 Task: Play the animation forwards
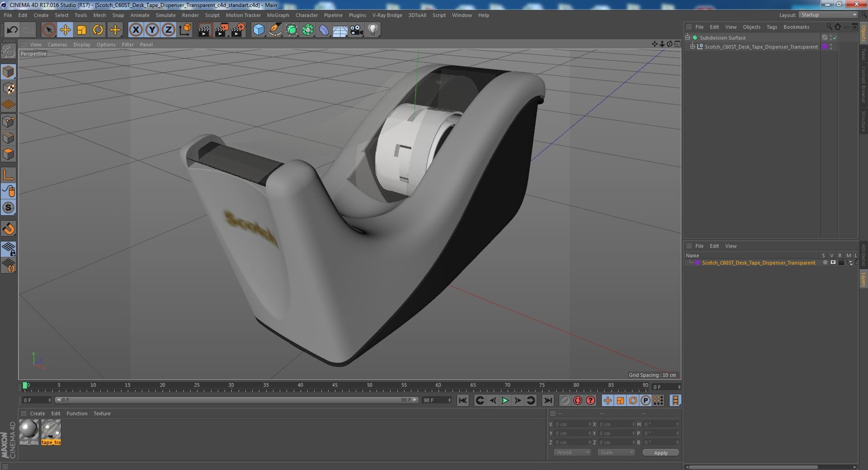505,400
